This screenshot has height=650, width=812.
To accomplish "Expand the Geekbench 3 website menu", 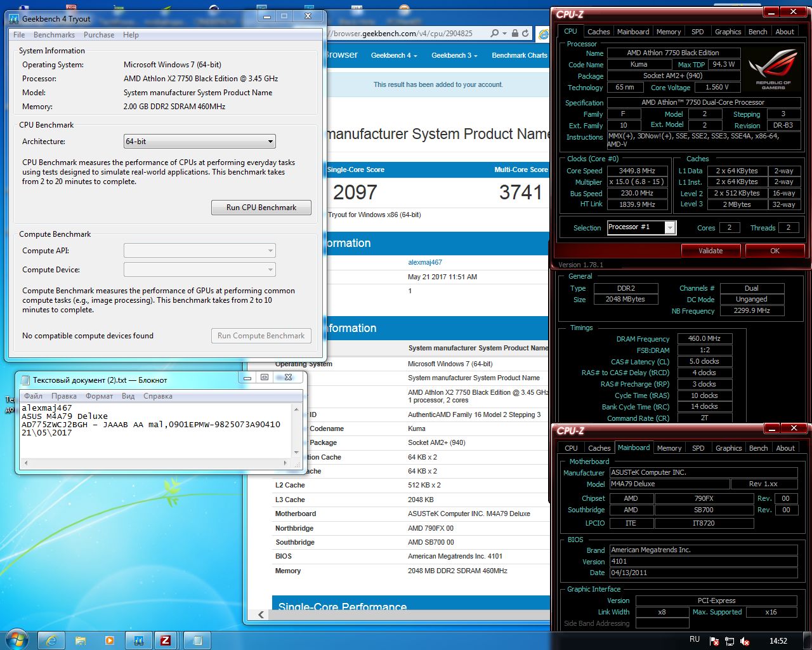I will pos(454,55).
